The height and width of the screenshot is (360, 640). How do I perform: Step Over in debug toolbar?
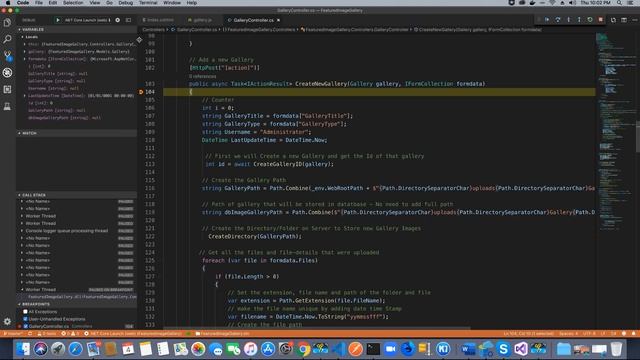point(558,20)
